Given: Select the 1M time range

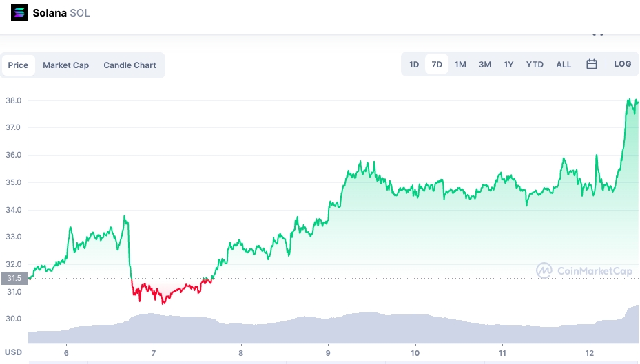Looking at the screenshot, I should [460, 65].
